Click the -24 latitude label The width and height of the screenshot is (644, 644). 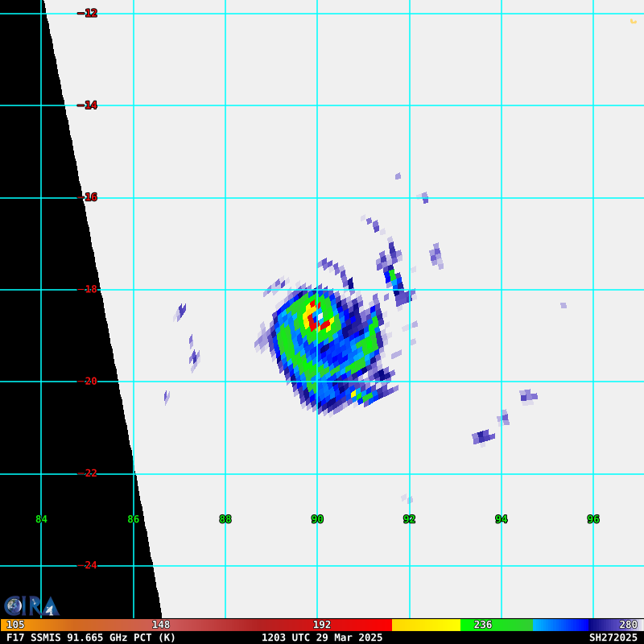click(x=88, y=565)
